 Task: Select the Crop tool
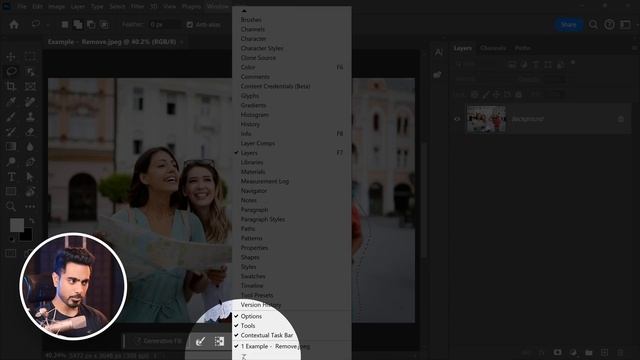pos(11,86)
